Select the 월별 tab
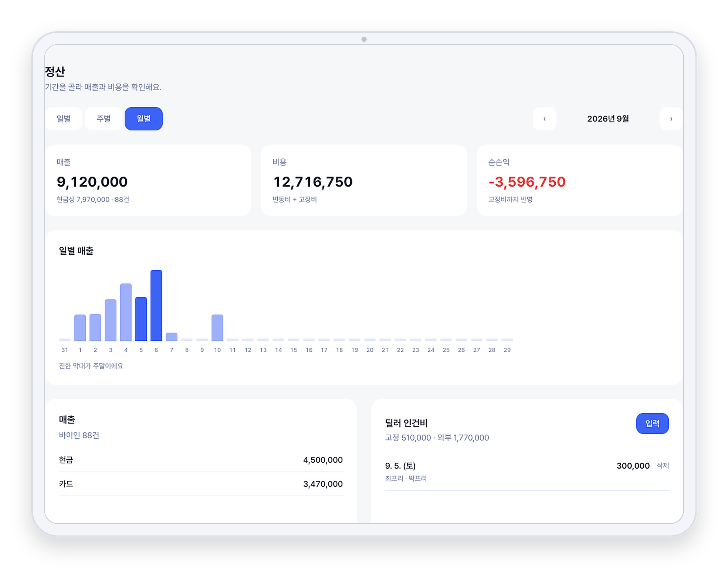728x568 pixels. pos(144,119)
